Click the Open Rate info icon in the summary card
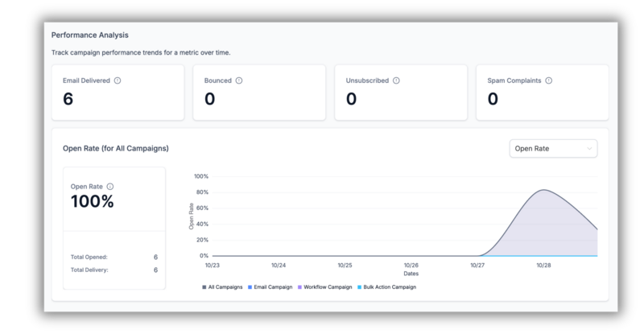This screenshot has width=644, height=334. [x=110, y=186]
